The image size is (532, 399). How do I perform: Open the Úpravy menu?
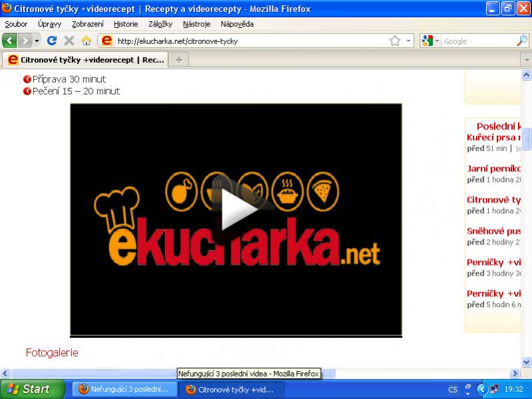[x=49, y=24]
